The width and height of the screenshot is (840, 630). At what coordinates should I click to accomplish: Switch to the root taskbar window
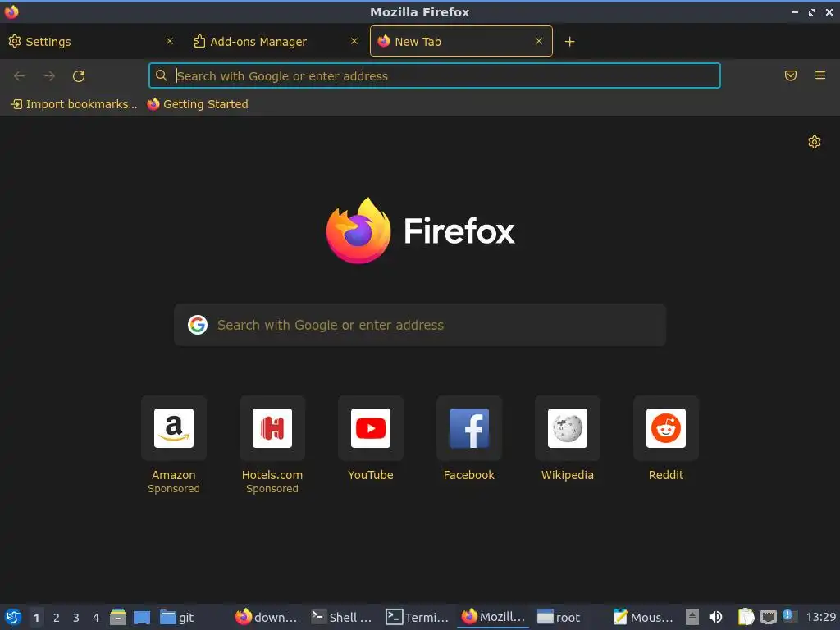click(568, 617)
